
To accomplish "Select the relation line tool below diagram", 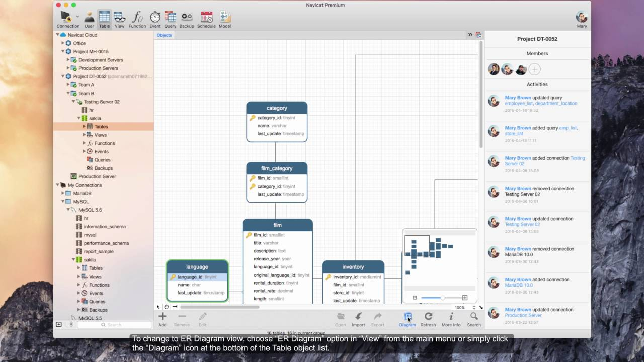I will [x=175, y=307].
